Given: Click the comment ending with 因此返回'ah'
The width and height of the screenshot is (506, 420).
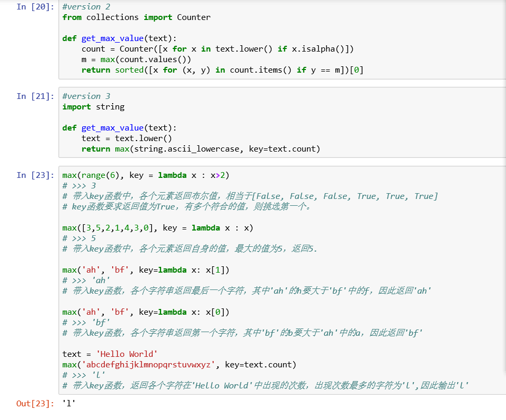Looking at the screenshot, I should tap(247, 291).
